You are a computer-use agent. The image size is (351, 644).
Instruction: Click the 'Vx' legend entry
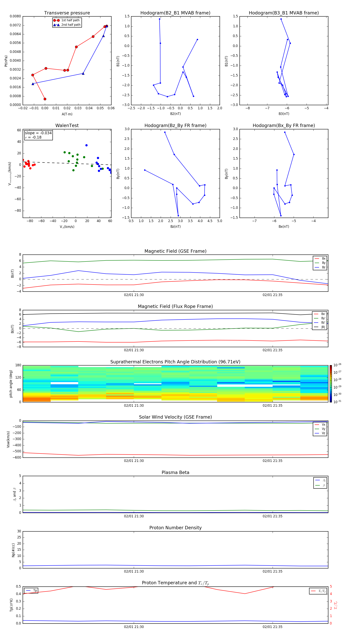(x=320, y=424)
